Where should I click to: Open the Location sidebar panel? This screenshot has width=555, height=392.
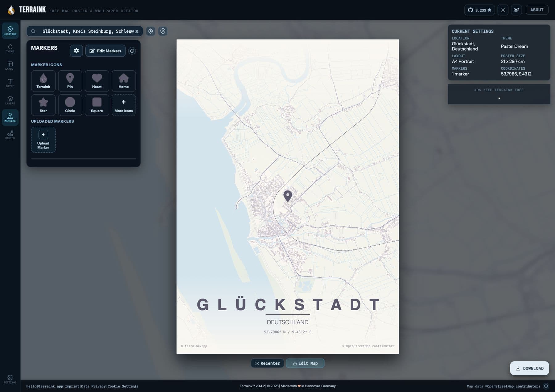tap(10, 31)
